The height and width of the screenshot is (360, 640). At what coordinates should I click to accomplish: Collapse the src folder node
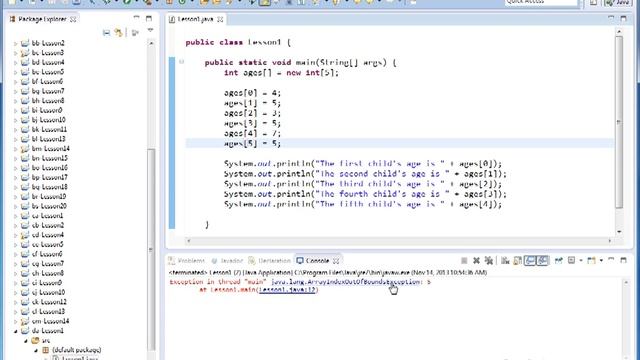pyautogui.click(x=26, y=340)
